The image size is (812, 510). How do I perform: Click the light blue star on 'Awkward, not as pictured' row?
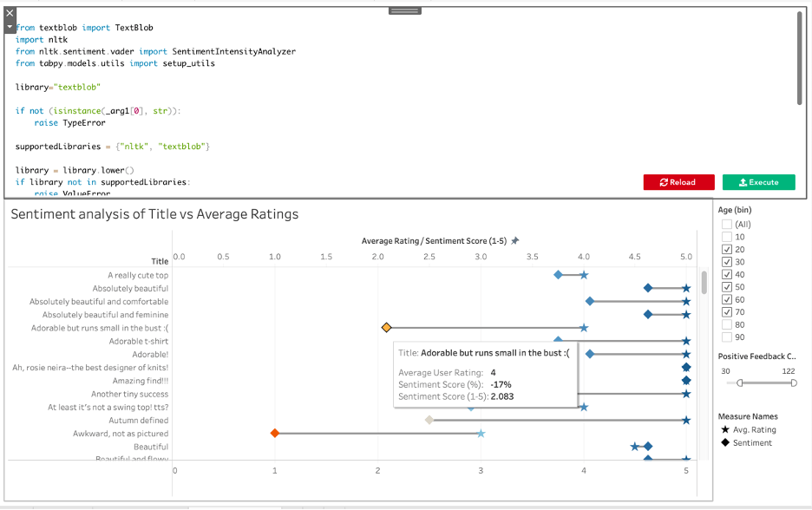481,433
